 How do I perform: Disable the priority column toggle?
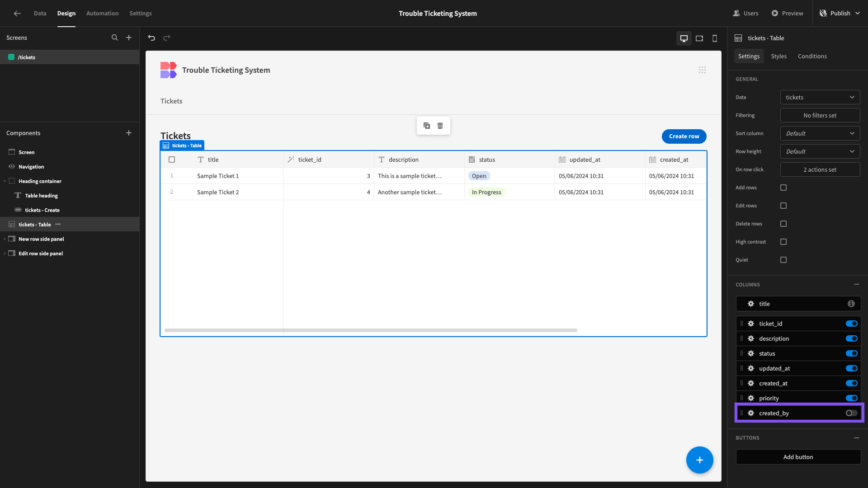[x=851, y=398]
